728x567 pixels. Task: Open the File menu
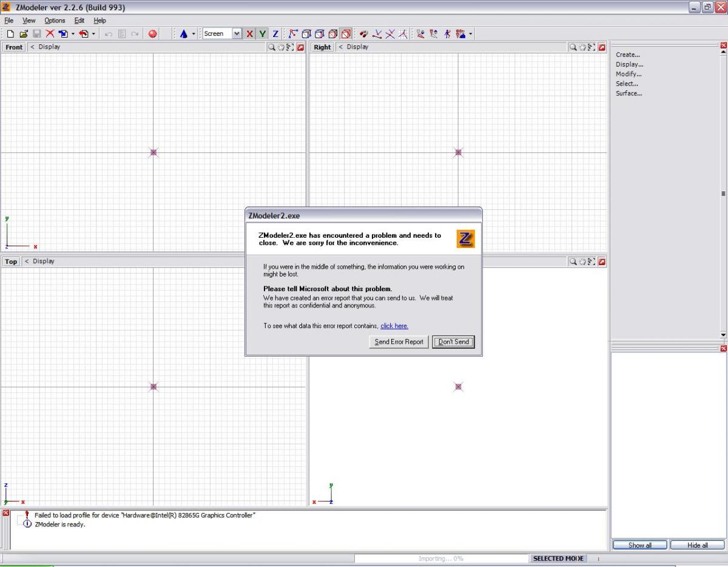coord(10,21)
